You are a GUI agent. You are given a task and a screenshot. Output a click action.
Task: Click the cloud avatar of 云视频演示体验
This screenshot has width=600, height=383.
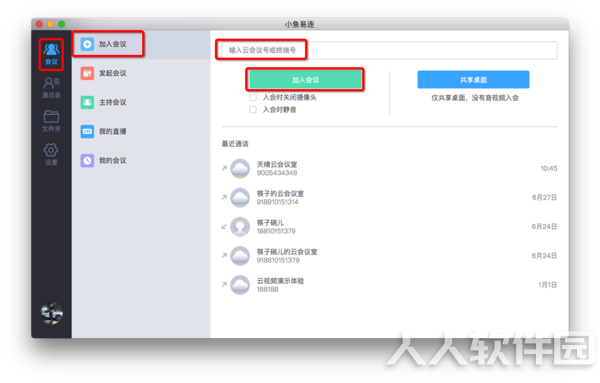click(x=240, y=285)
